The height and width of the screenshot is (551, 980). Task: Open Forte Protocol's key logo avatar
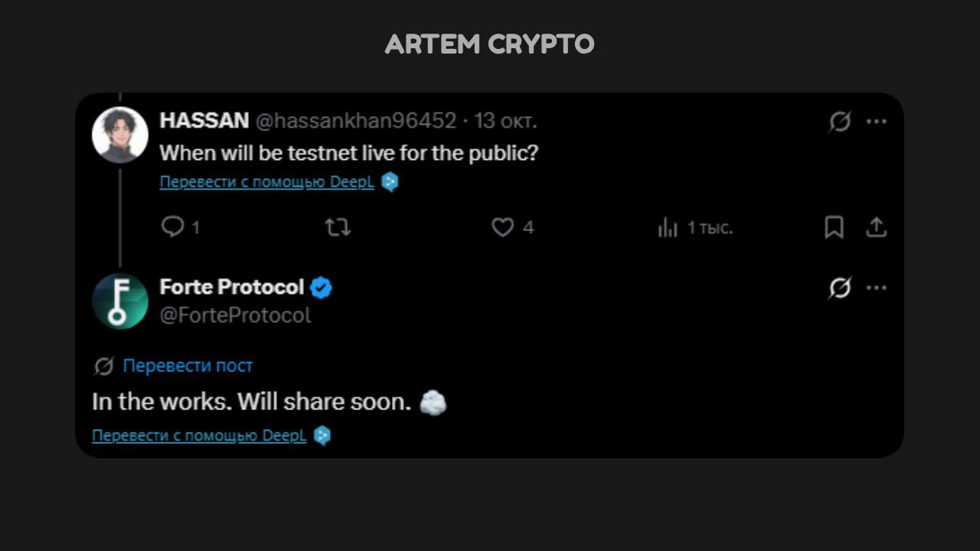tap(120, 301)
